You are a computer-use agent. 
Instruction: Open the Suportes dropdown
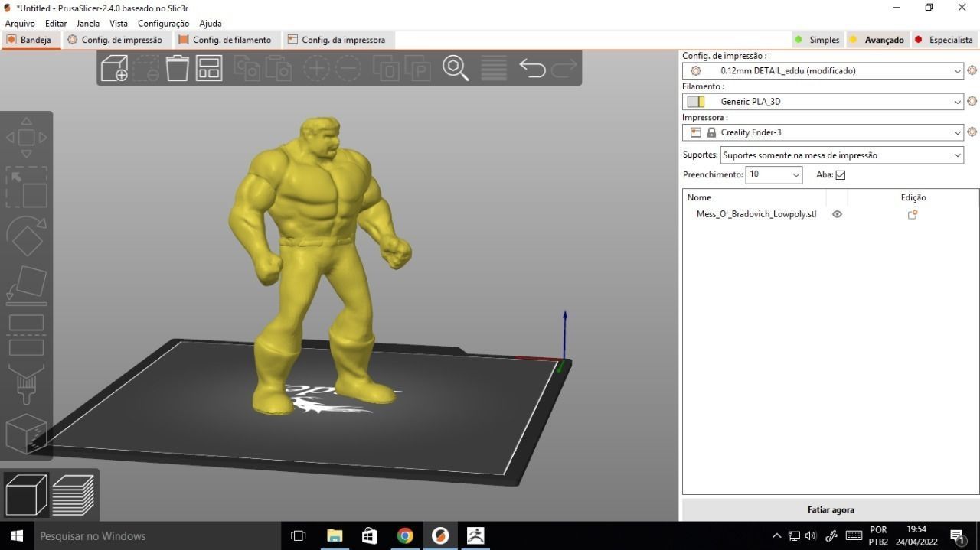842,155
